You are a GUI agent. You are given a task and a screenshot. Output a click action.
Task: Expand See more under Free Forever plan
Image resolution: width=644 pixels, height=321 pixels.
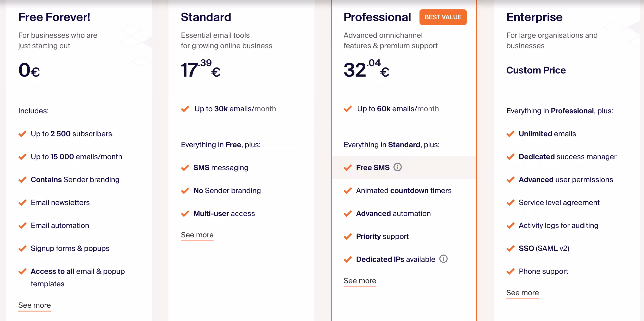[x=34, y=305]
